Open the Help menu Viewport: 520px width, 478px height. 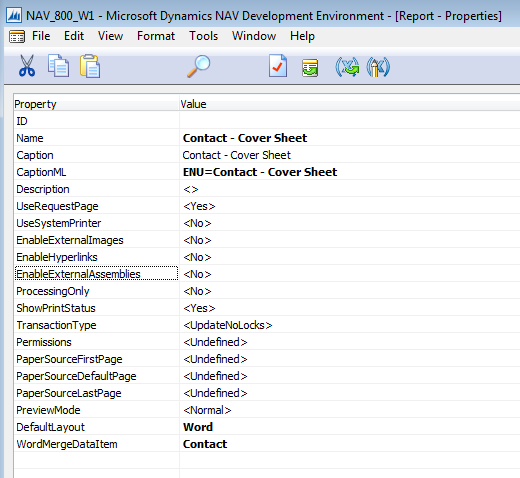pos(302,36)
